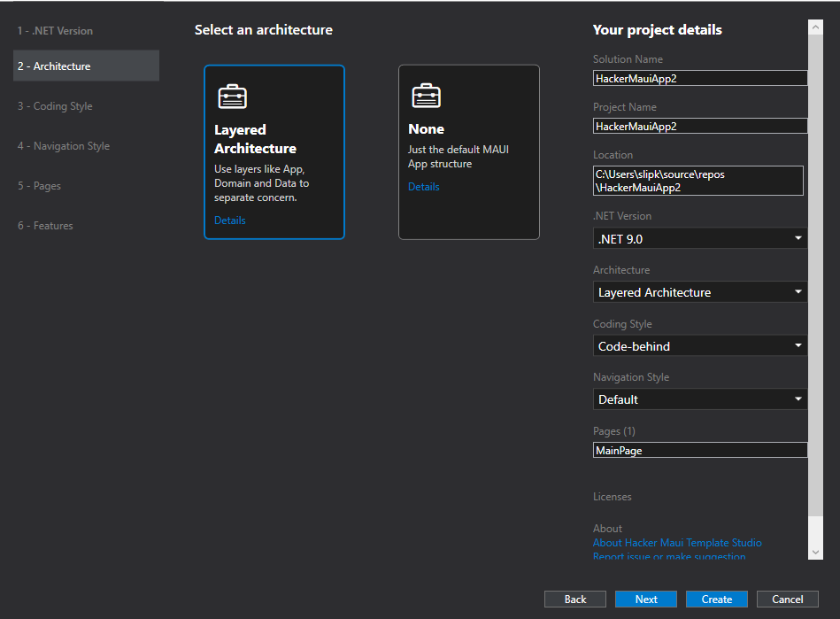Open step 5 - Pages
Viewport: 840px width, 619px height.
(x=40, y=186)
